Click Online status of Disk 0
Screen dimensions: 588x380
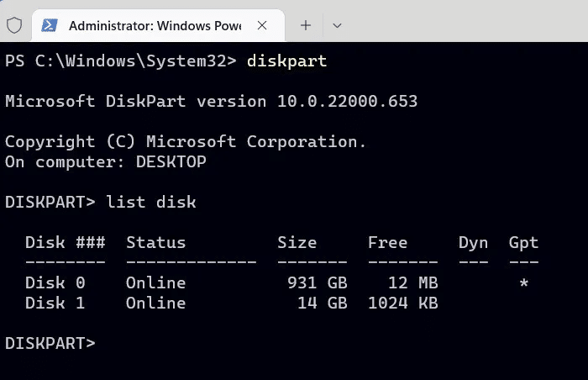(155, 282)
